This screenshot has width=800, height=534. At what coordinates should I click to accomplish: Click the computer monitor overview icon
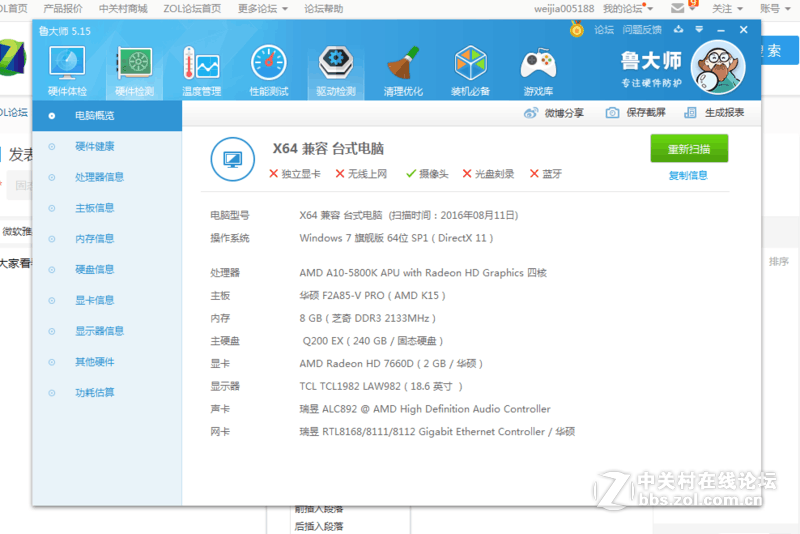tap(233, 159)
